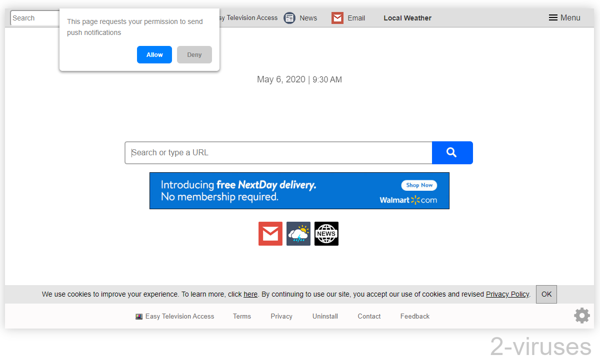Click the Gmail email icon below the search bar

pos(270,233)
